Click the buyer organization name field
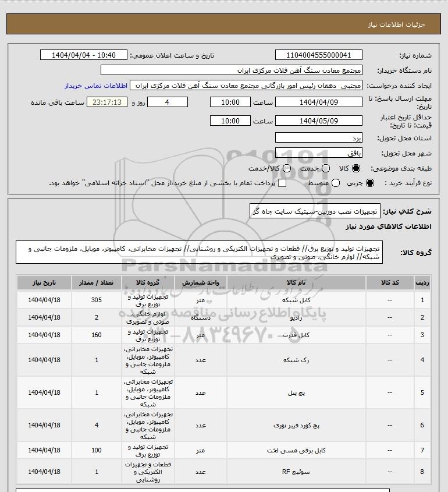448x492 pixels. [232, 70]
